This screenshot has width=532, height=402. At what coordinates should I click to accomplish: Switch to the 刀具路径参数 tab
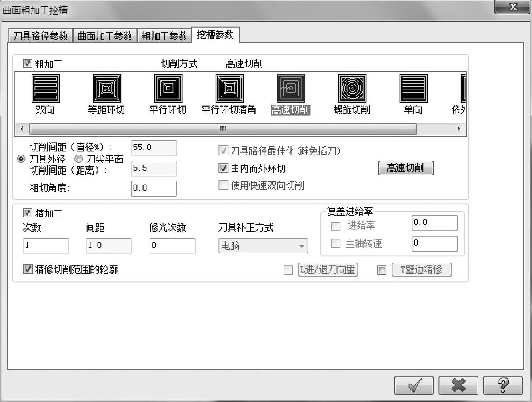40,36
